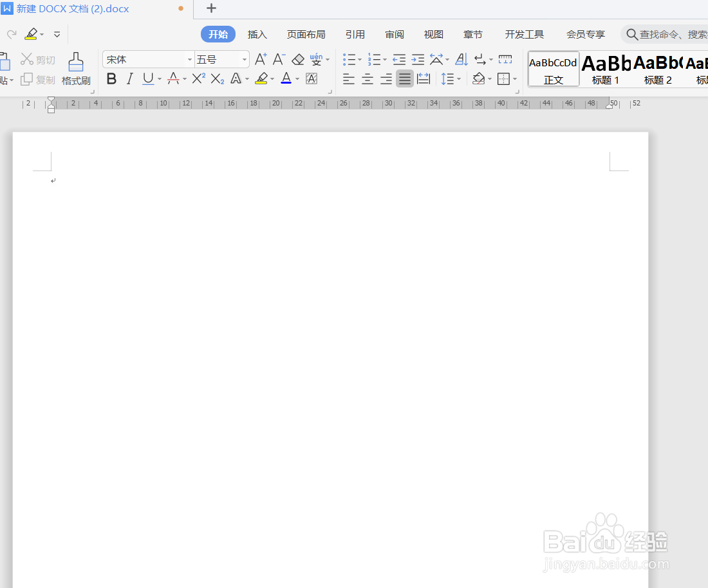Open the 章节 tab
Image resolution: width=708 pixels, height=588 pixels.
coord(473,34)
